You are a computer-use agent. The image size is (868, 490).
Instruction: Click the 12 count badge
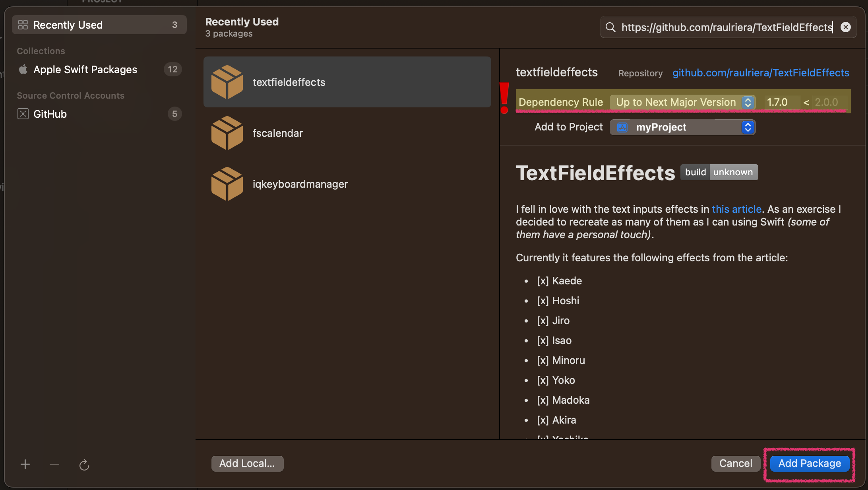tap(172, 69)
